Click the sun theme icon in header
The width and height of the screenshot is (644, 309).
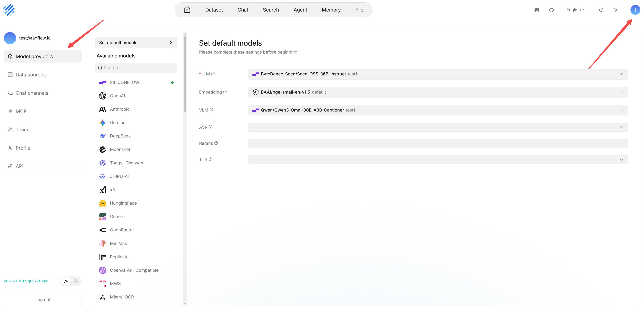[x=616, y=10]
